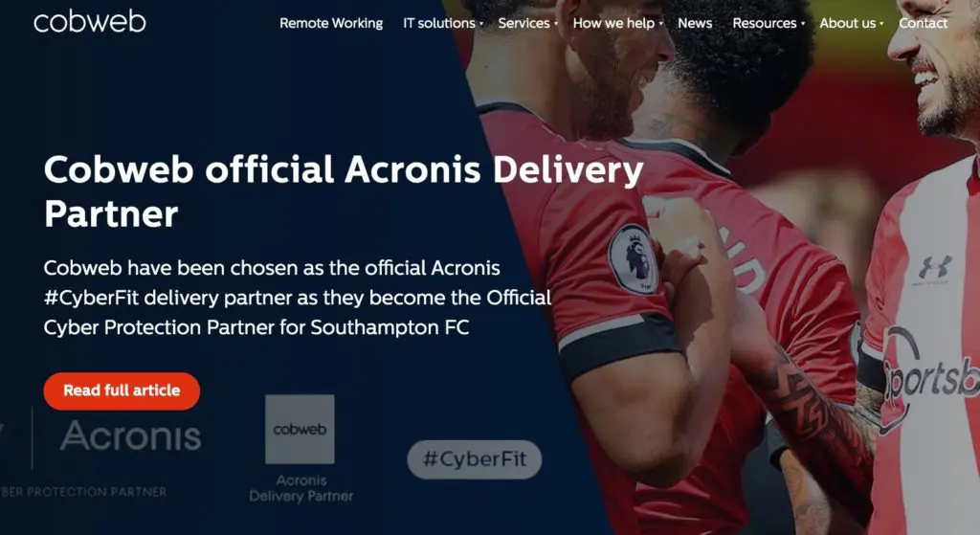Expand the How we help dropdown arrow
The width and height of the screenshot is (980, 535).
pos(660,24)
